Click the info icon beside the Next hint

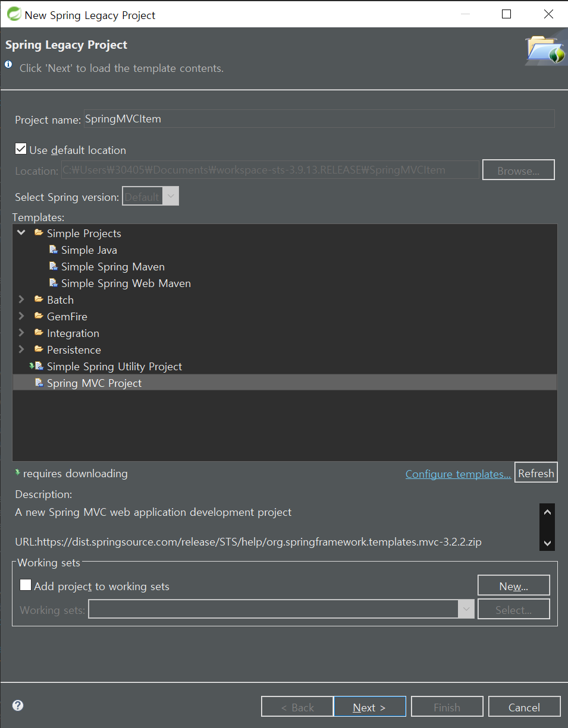(8, 64)
